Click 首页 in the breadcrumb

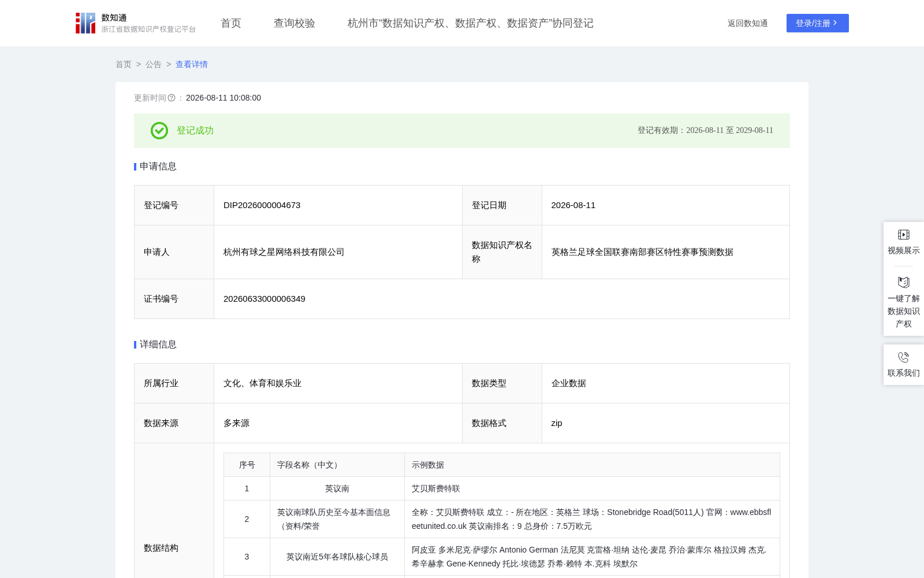pyautogui.click(x=124, y=64)
